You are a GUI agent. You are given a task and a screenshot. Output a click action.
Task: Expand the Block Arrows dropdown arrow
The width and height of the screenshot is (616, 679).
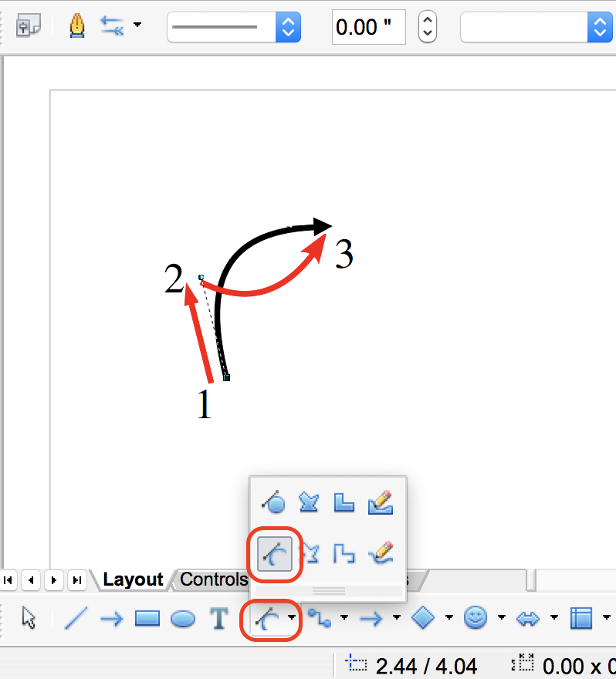coord(554,617)
